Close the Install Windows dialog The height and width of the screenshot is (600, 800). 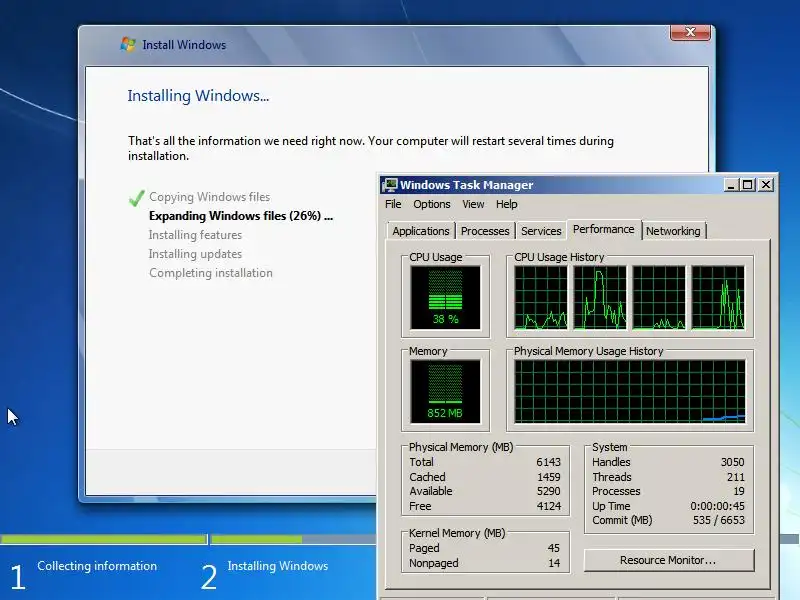pyautogui.click(x=690, y=32)
